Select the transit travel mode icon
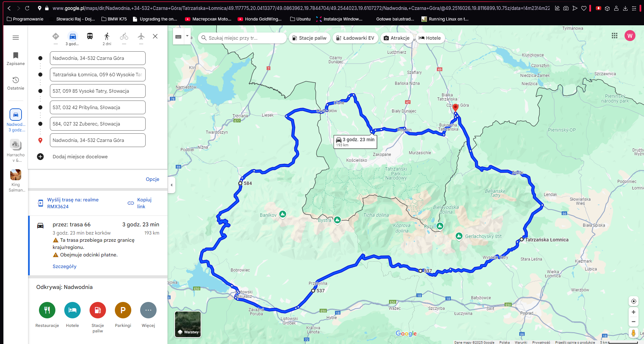This screenshot has height=344, width=644. (90, 36)
